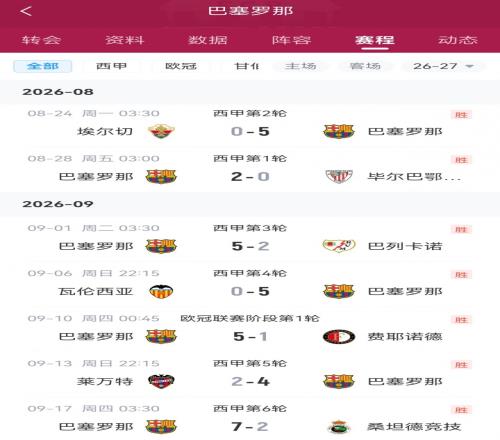Image resolution: width=500 pixels, height=440 pixels.
Task: Click Valencia bat crest icon
Action: (x=161, y=291)
